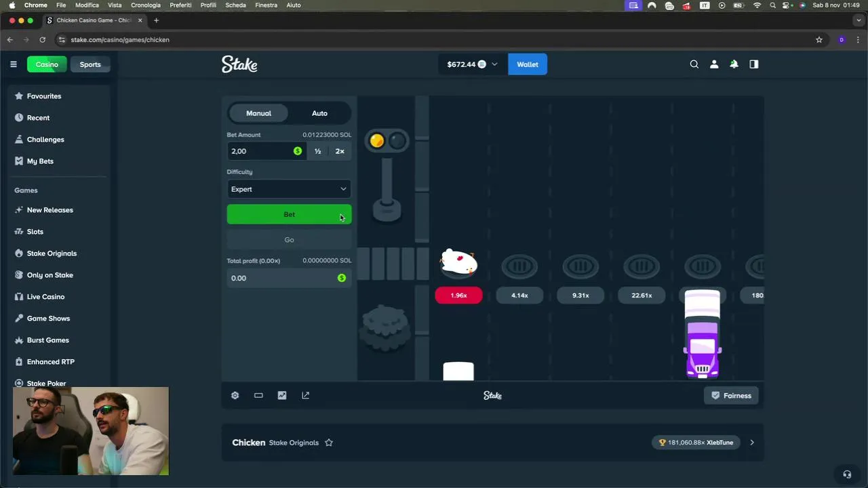Click the Stake logo in header
Viewport: 868px width, 488px height.
[x=239, y=64]
